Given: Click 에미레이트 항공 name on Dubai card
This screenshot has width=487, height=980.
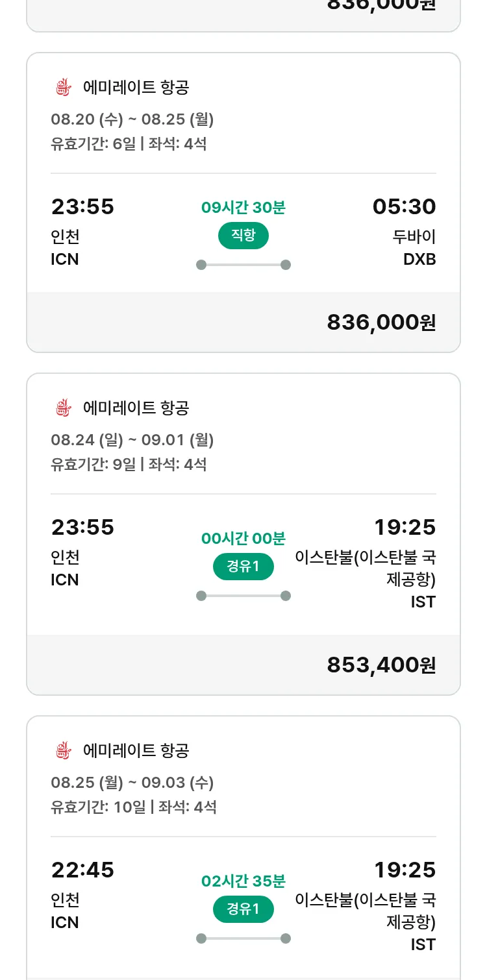Looking at the screenshot, I should pyautogui.click(x=136, y=87).
